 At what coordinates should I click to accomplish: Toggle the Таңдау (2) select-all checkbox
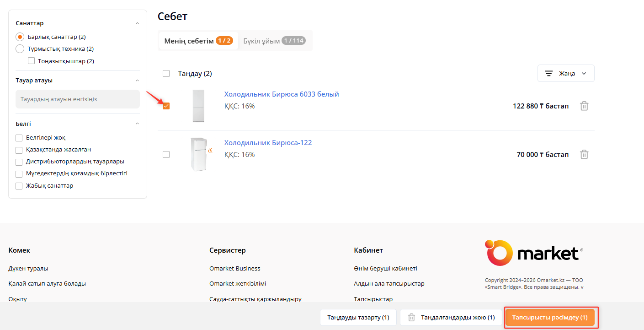pos(166,74)
